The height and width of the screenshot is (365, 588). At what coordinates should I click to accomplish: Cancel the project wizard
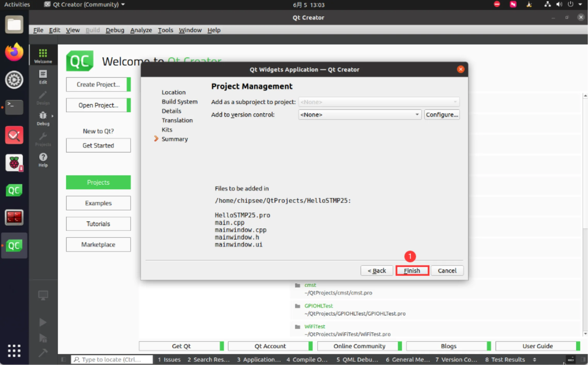coord(447,271)
